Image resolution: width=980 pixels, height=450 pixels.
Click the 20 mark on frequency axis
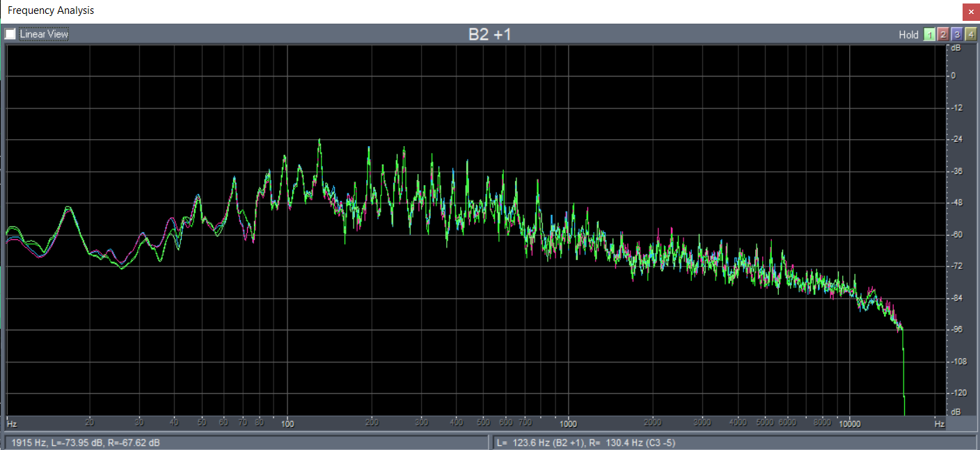[89, 423]
